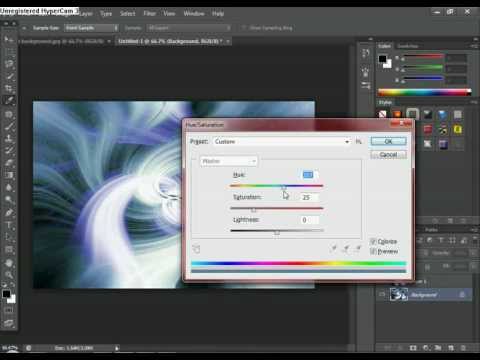Toggle the pixel layer filter in Layers

(420, 240)
